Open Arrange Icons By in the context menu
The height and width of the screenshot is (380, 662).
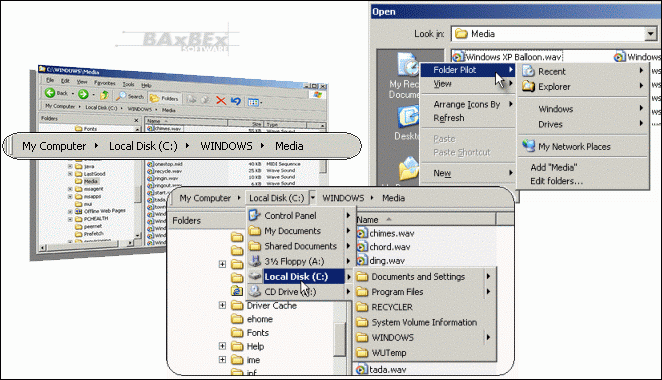coord(469,104)
